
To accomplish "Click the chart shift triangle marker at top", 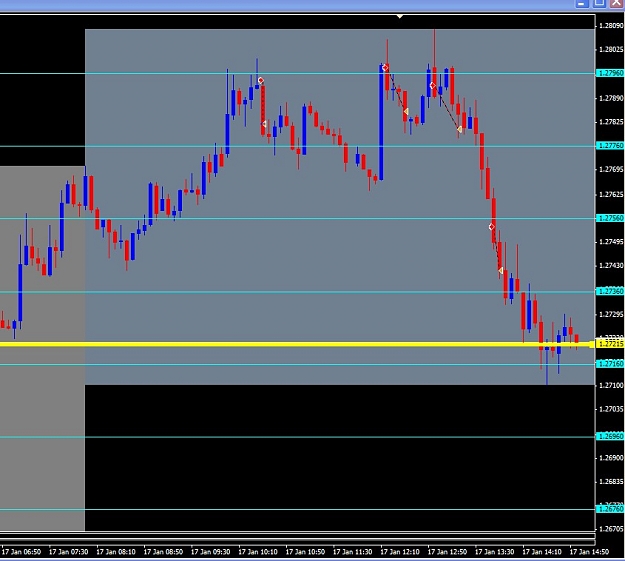I will [x=400, y=16].
